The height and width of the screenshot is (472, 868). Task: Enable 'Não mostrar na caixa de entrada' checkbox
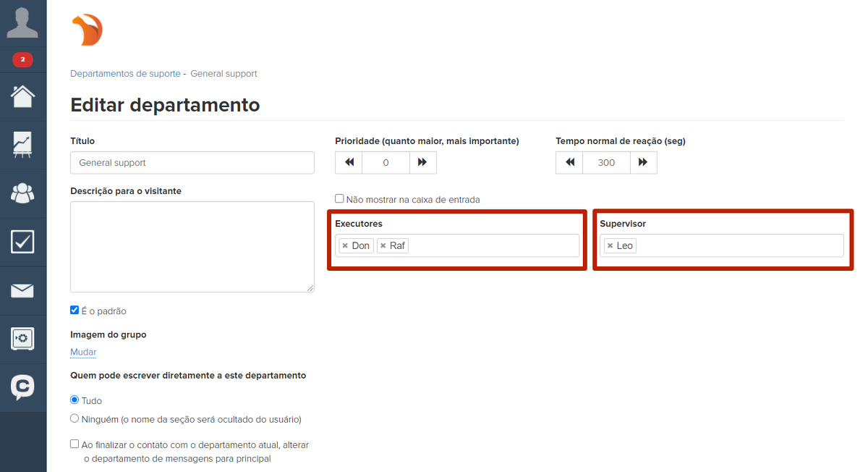[x=339, y=198]
